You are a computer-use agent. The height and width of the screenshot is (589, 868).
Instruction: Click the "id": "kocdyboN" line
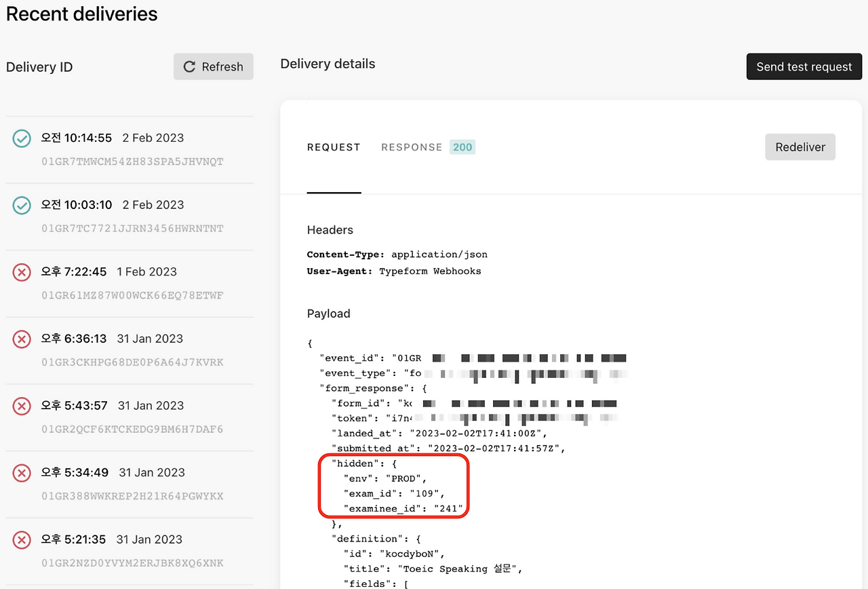coord(394,554)
